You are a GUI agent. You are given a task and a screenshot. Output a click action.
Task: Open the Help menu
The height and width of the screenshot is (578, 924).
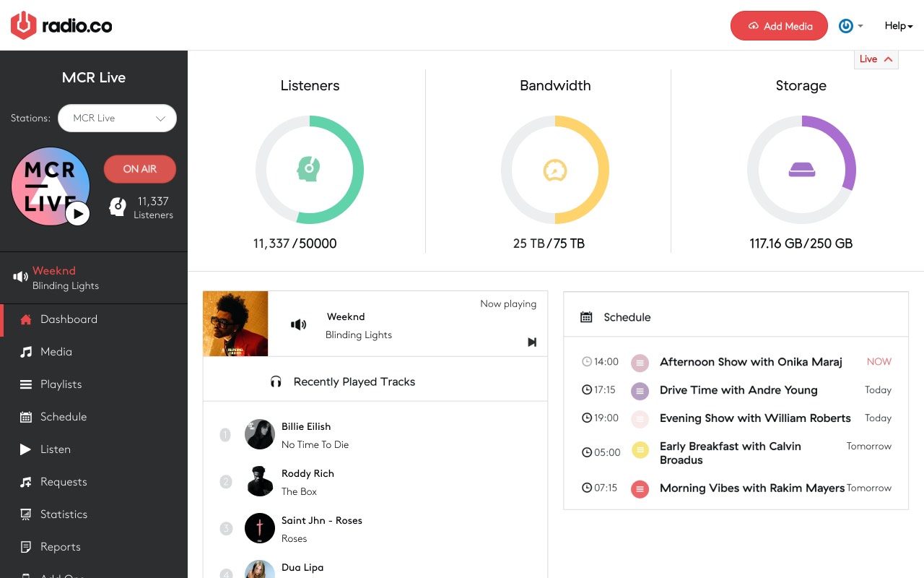[x=899, y=26]
